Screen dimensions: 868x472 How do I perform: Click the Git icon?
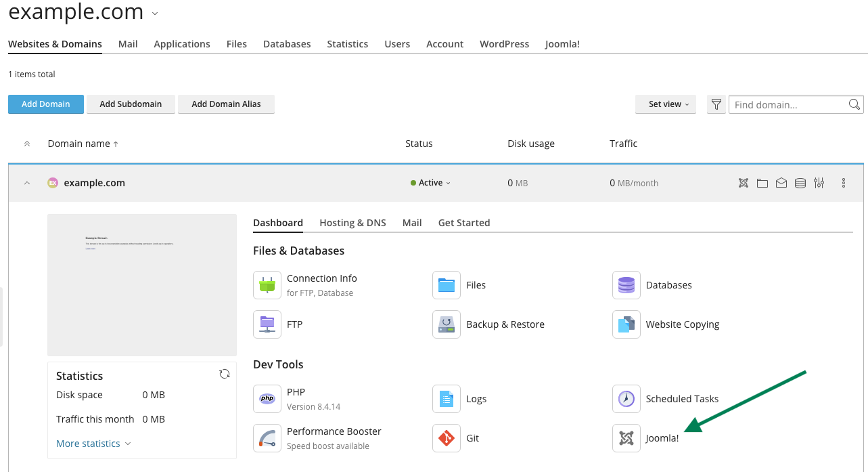coord(447,438)
